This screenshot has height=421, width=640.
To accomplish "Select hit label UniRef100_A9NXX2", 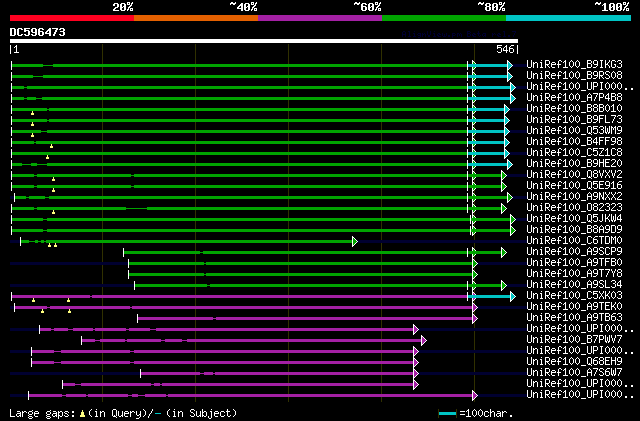I will click(574, 197).
